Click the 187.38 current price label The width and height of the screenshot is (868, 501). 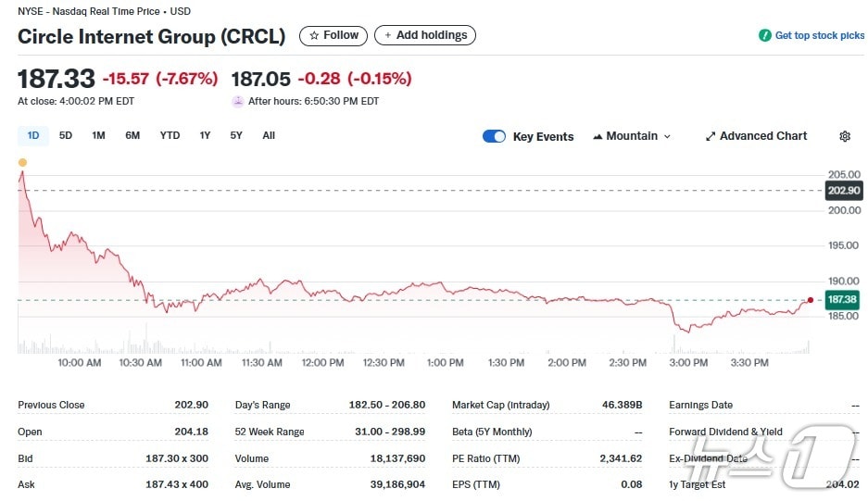coord(842,300)
